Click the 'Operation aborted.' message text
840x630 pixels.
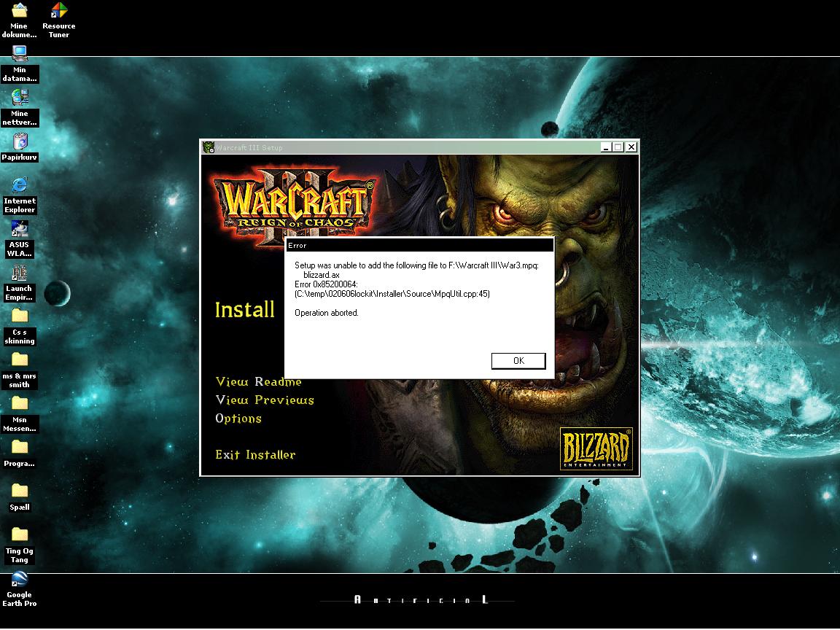pyautogui.click(x=326, y=313)
